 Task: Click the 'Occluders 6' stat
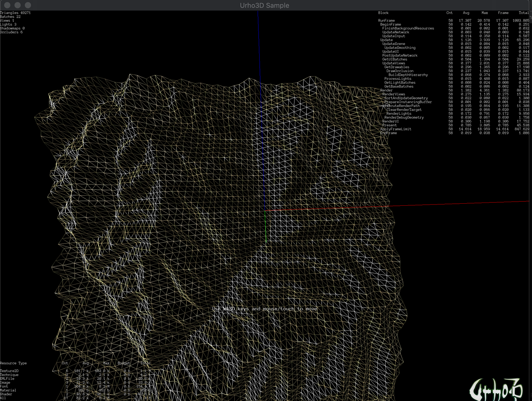pos(11,32)
